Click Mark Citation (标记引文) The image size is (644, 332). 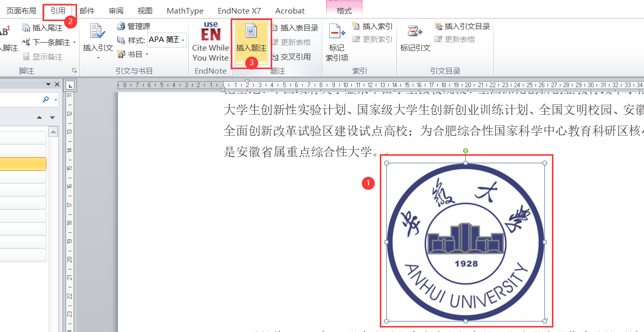415,39
